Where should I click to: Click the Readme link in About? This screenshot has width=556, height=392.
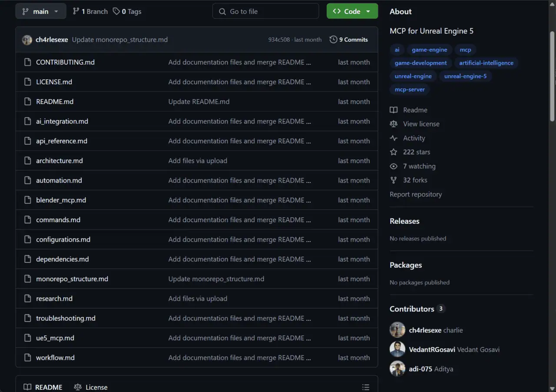tap(409, 110)
